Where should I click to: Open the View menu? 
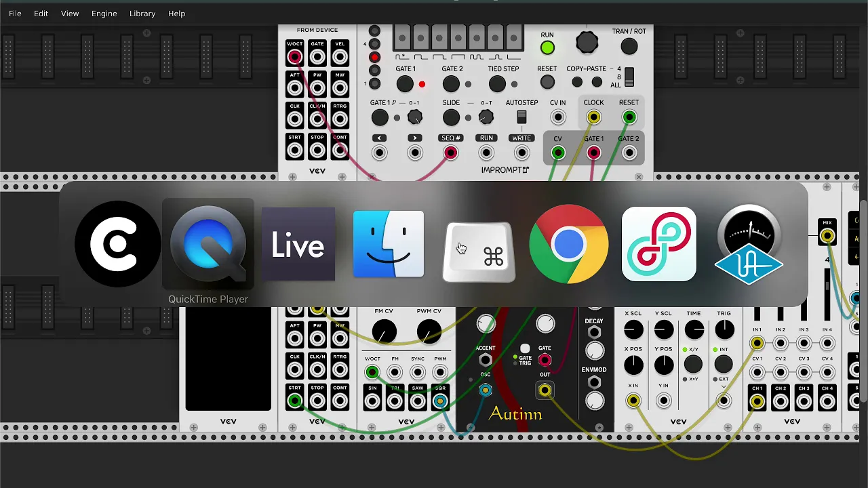point(70,14)
